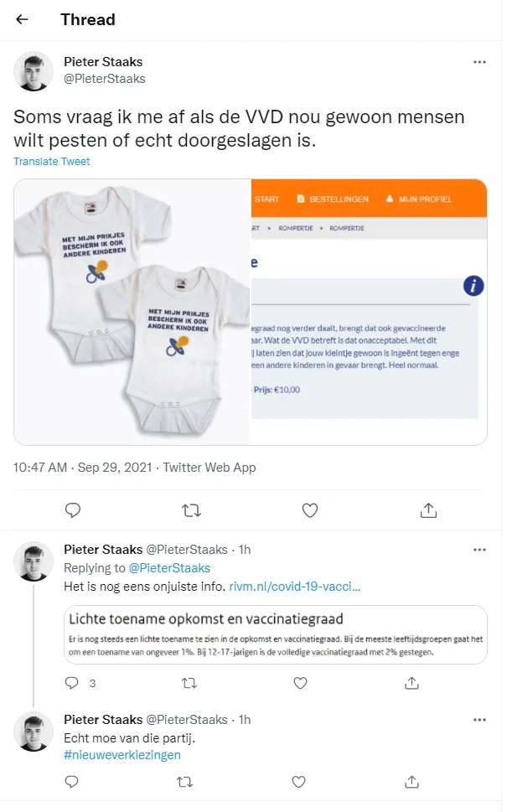Image resolution: width=512 pixels, height=812 pixels.
Task: Retweet Pieter Staaks' main tweet
Action: (191, 509)
